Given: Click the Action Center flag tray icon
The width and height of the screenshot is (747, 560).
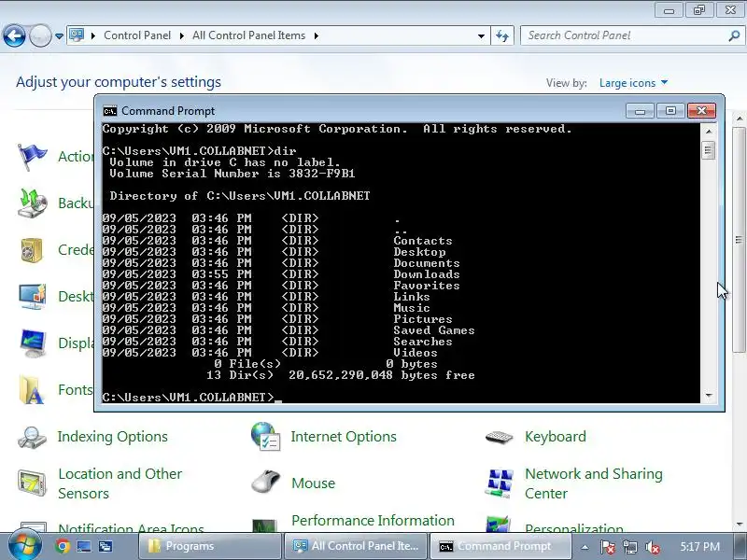Looking at the screenshot, I should click(607, 547).
